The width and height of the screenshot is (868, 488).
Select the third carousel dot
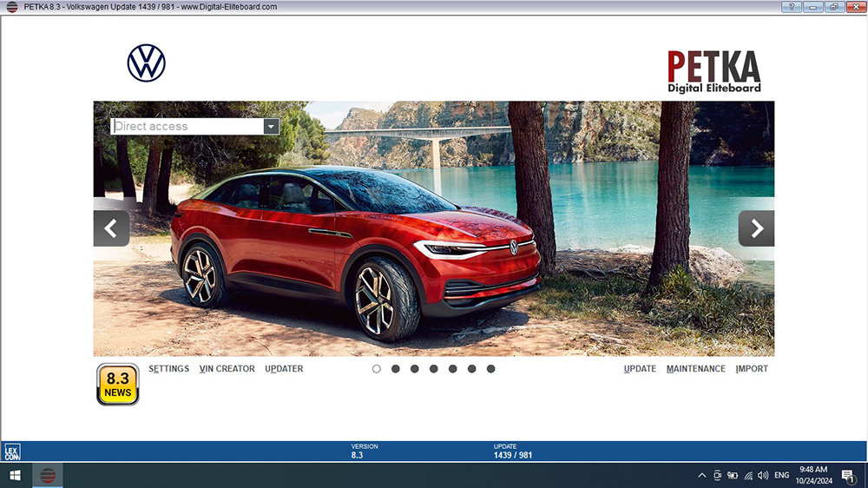415,369
